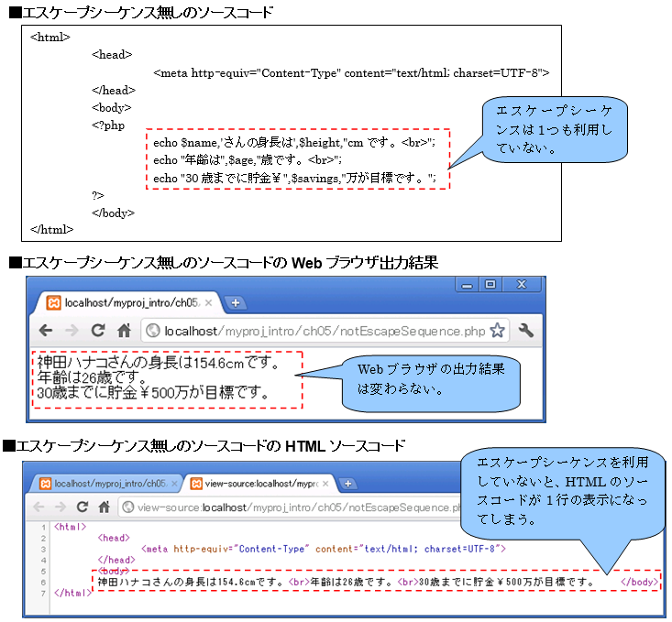
Task: Close the localhost/myproj_intro tab in upper browser
Action: pos(208,302)
